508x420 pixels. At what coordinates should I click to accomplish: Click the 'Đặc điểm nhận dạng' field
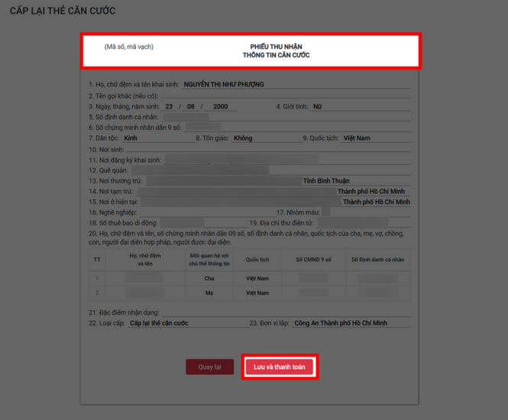coord(283,313)
